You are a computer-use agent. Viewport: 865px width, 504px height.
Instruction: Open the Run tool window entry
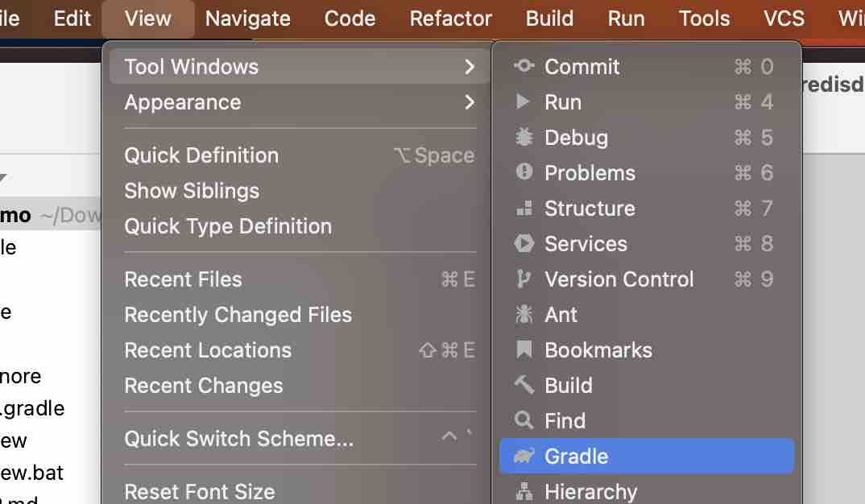tap(563, 102)
